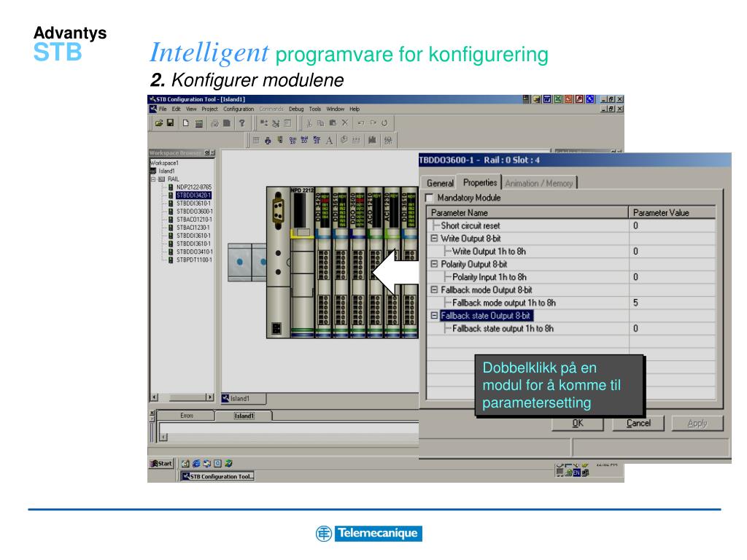Click the Island1 document tab below the island view
The height and width of the screenshot is (560, 747).
(244, 399)
